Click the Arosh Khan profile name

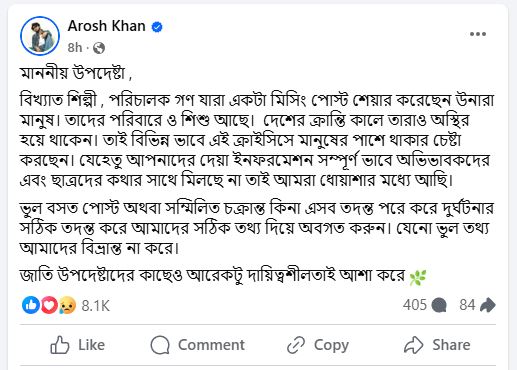pyautogui.click(x=107, y=26)
